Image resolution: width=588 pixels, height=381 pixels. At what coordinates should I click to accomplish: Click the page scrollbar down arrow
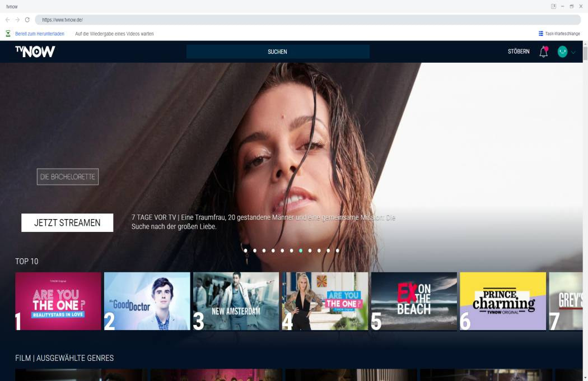(585, 378)
